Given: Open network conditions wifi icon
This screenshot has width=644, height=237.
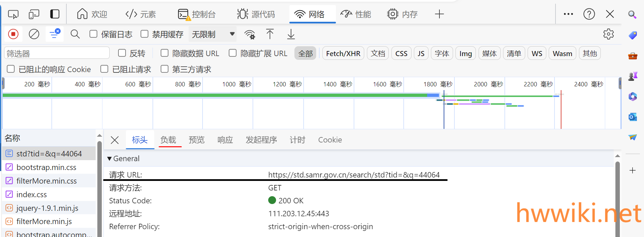Looking at the screenshot, I should coord(249,34).
